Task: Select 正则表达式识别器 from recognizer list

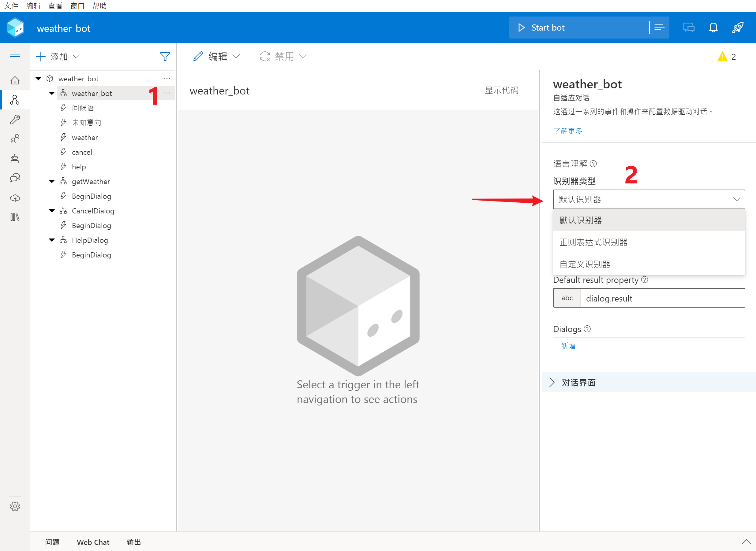Action: (593, 242)
